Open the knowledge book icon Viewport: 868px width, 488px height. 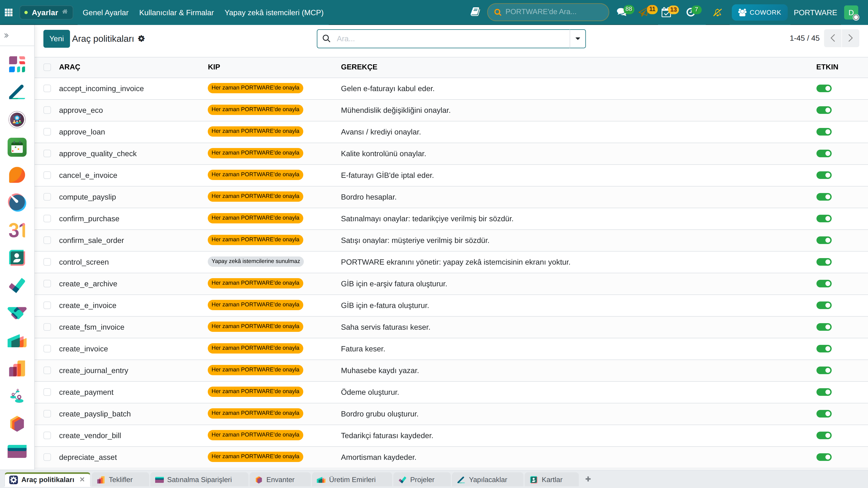(x=475, y=12)
